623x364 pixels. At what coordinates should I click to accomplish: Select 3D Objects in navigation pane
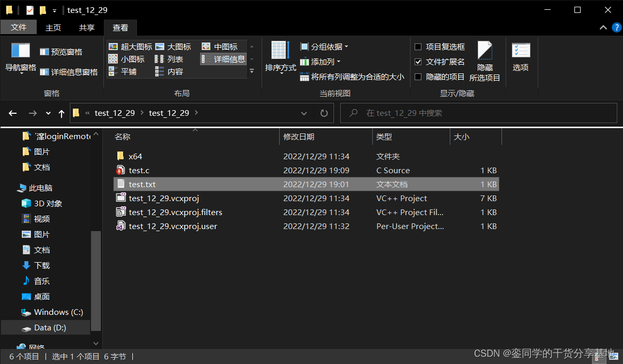pyautogui.click(x=41, y=203)
